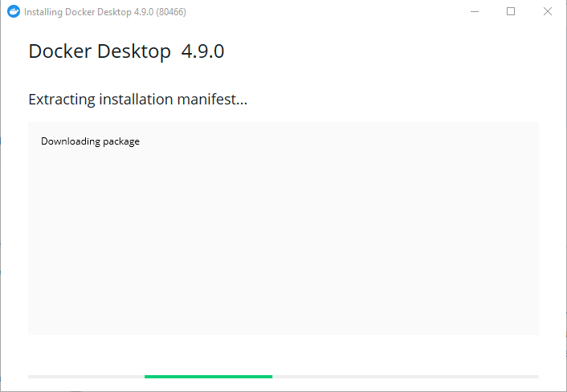The width and height of the screenshot is (567, 392).
Task: Click the Docker whale icon in title bar
Action: [14, 12]
